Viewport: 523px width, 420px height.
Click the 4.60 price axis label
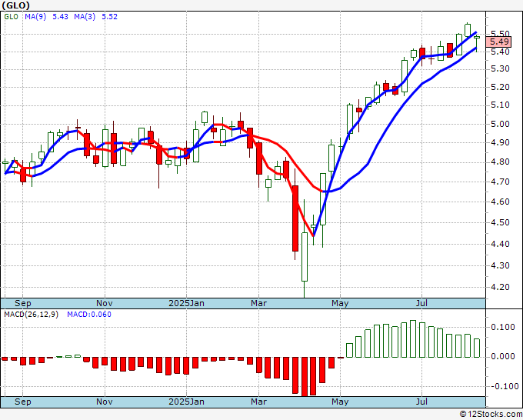tap(500, 202)
